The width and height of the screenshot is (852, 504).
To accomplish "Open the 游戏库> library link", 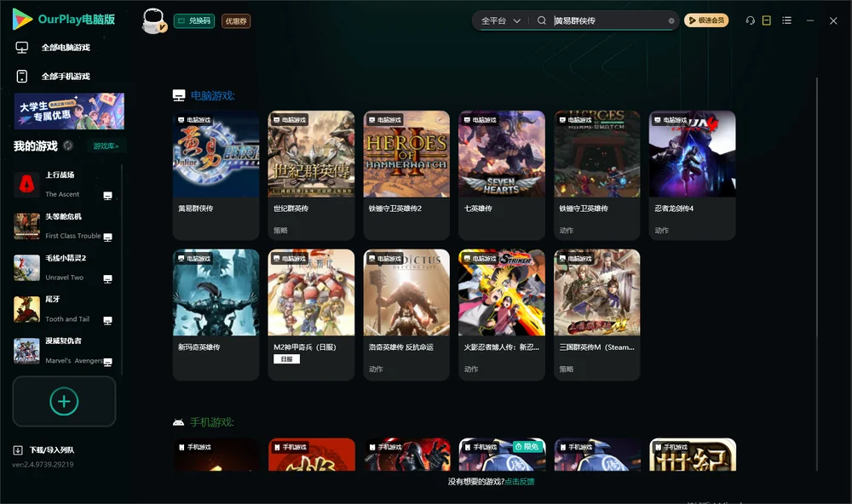I will click(x=106, y=146).
